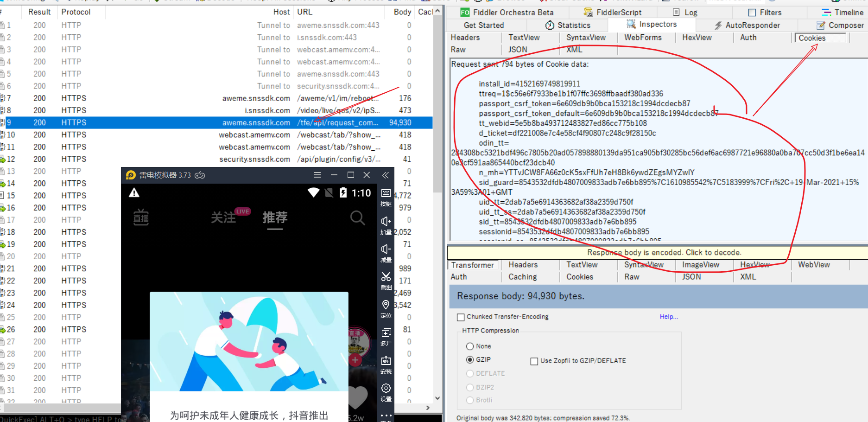Tap the 推荐 tab in Douyin
The height and width of the screenshot is (422, 868).
(x=275, y=217)
